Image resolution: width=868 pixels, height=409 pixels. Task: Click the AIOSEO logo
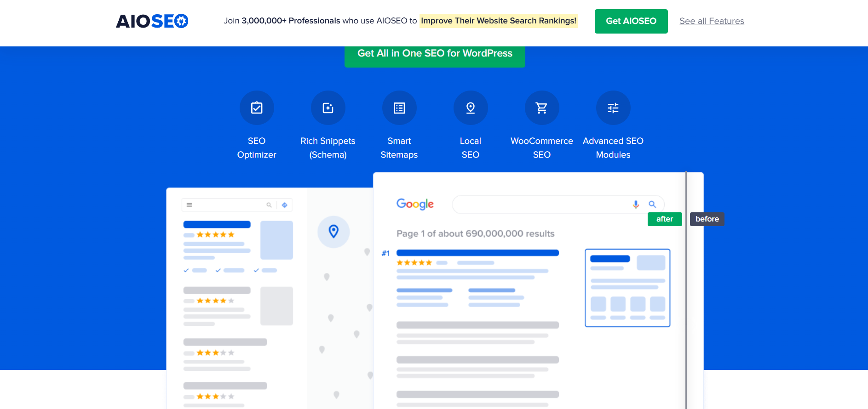(x=152, y=21)
